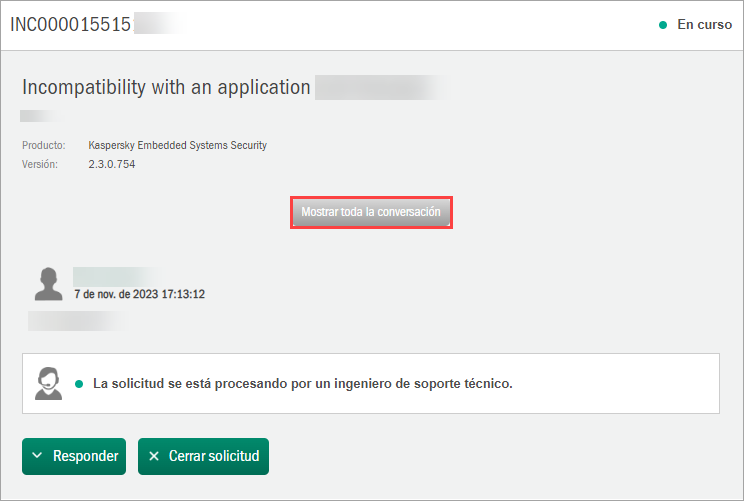Click the timestamp '7 de nov. de 2023 17:13:12'
The width and height of the screenshot is (744, 501).
click(x=140, y=294)
